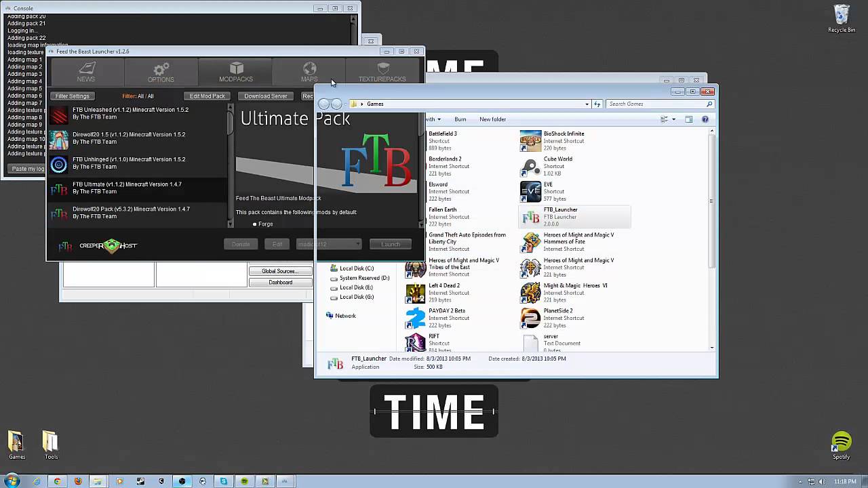This screenshot has width=868, height=488.
Task: Select System Reserved (D:) drive
Action: pyautogui.click(x=359, y=278)
